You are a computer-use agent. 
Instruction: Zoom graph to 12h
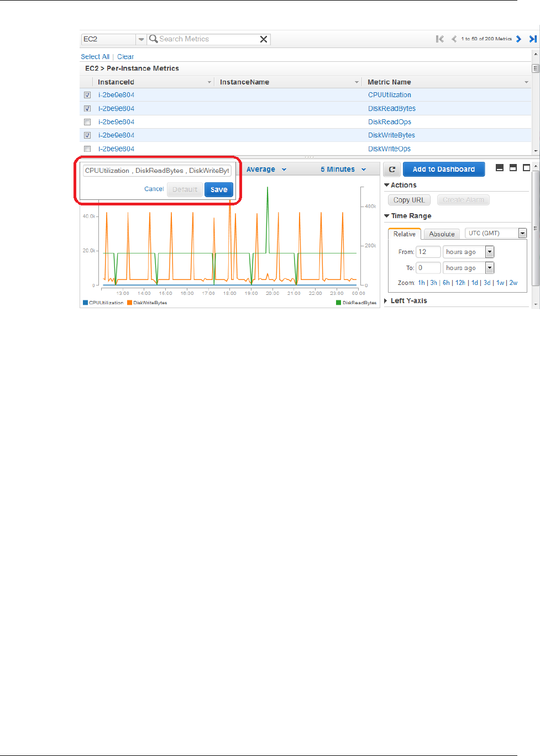tap(460, 283)
